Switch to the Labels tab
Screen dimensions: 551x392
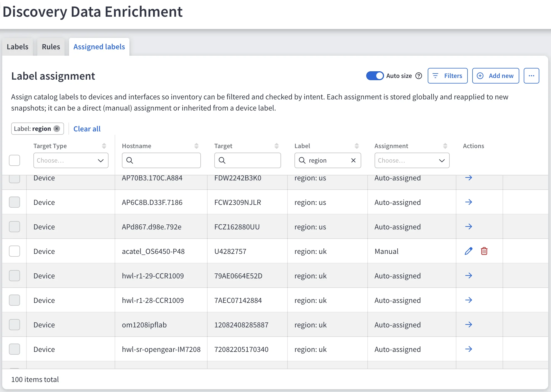click(x=18, y=47)
